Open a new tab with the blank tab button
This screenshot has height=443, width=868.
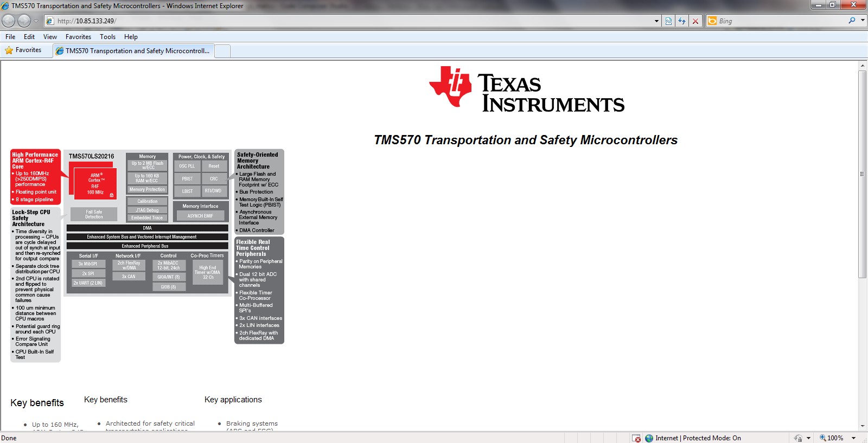(222, 51)
